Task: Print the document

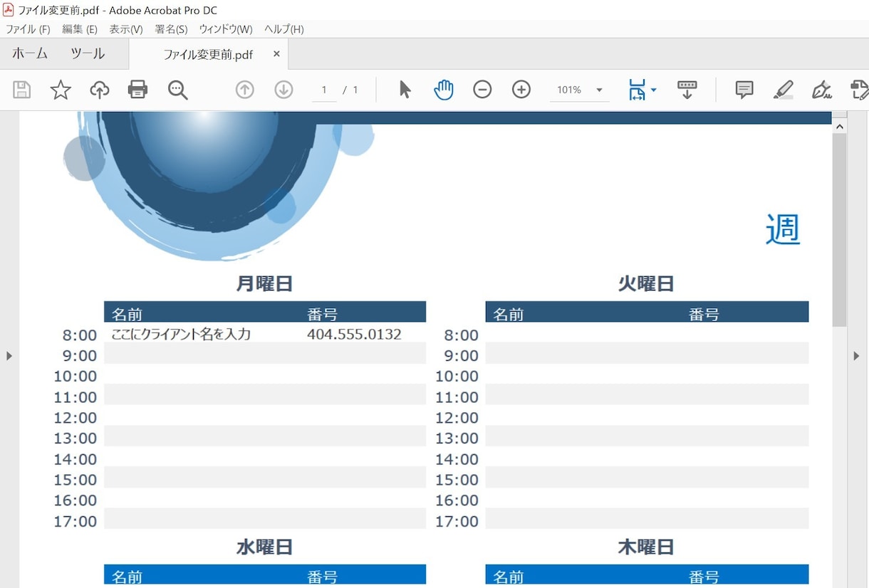Action: click(137, 90)
